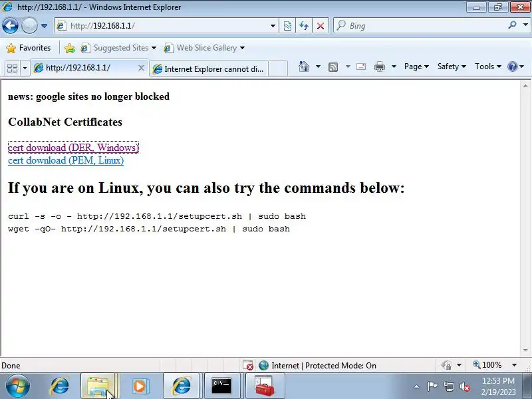Click the curl setupcert.sh command text
The height and width of the screenshot is (399, 532).
click(x=157, y=216)
